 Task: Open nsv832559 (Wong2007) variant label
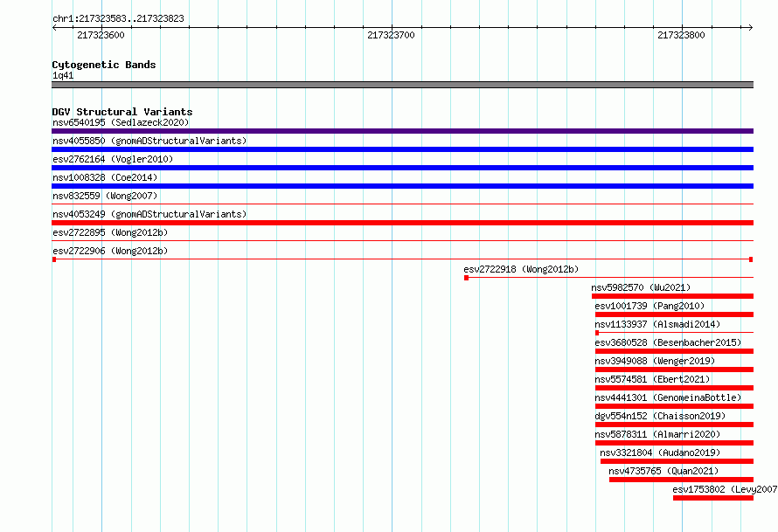pyautogui.click(x=105, y=196)
